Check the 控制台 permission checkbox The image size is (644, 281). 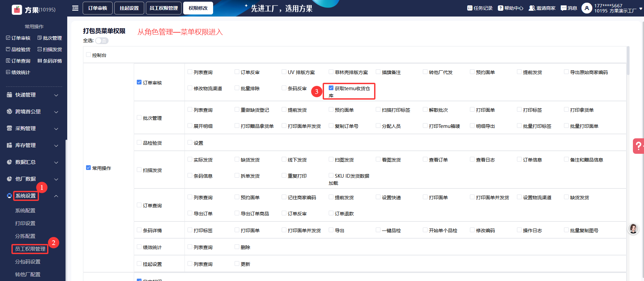coord(88,55)
